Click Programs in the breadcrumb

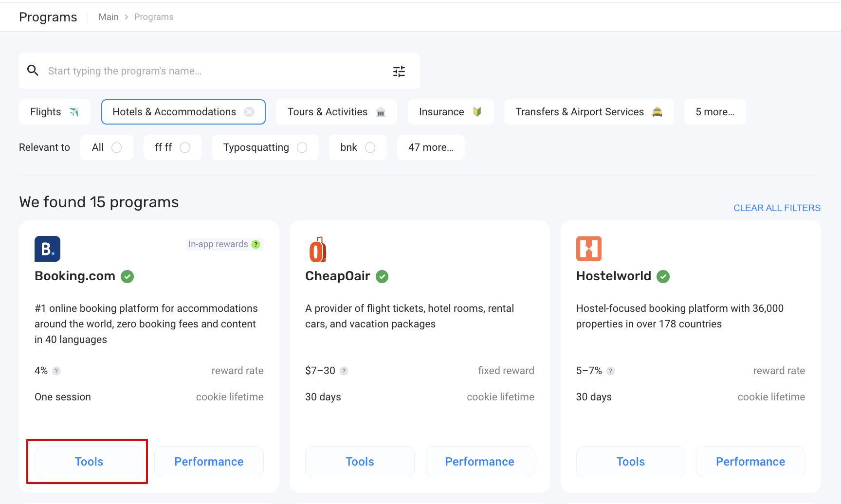click(154, 17)
